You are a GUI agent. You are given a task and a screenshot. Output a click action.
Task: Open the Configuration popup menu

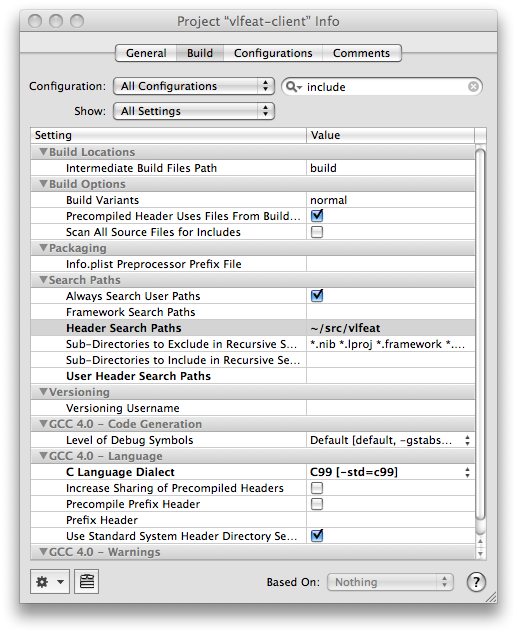(x=194, y=86)
